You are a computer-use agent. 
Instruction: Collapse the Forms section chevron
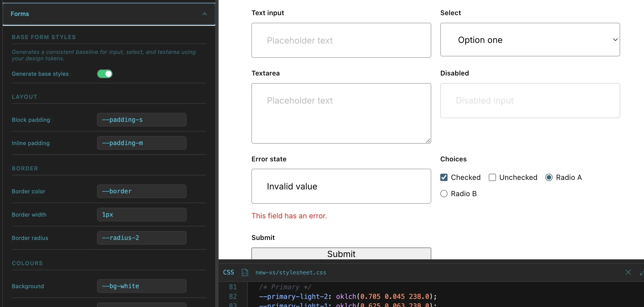coord(205,14)
